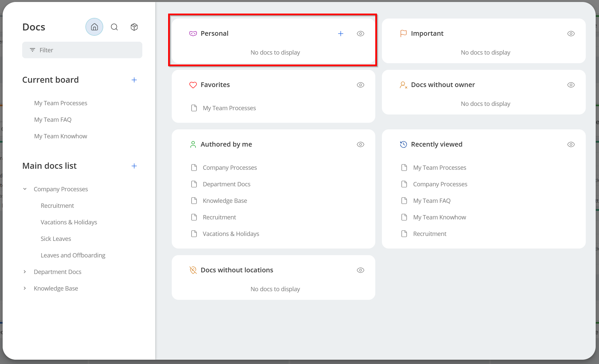This screenshot has height=364, width=599.
Task: Add a new Personal doc with plus
Action: coord(341,34)
